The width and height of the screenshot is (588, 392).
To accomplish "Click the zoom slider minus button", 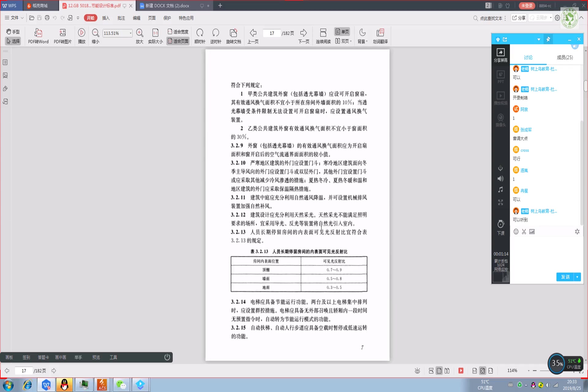I will 535,371.
